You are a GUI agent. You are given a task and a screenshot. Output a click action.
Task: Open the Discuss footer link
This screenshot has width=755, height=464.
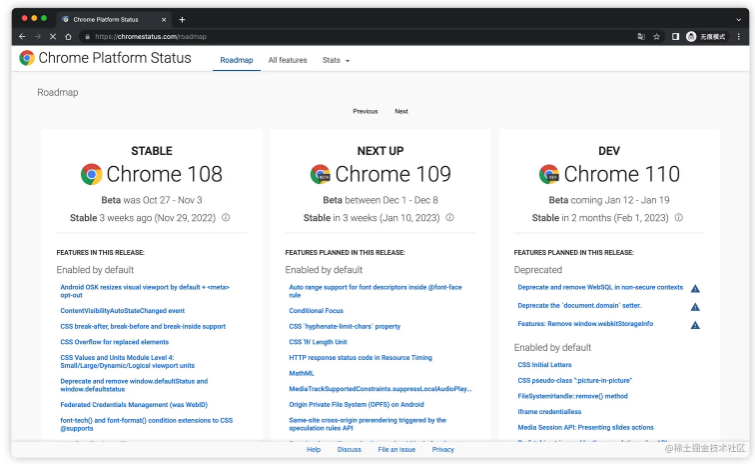tap(349, 450)
